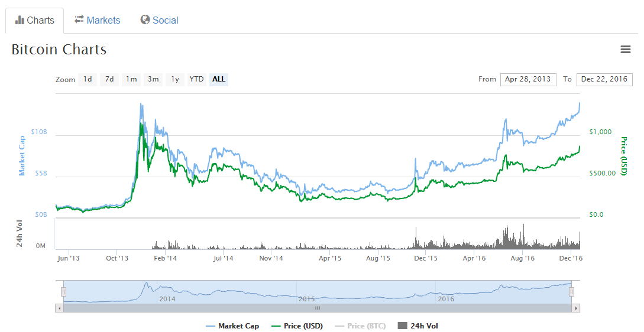Click the From date field Apr 28, 2013
This screenshot has width=644, height=332.
(x=528, y=79)
